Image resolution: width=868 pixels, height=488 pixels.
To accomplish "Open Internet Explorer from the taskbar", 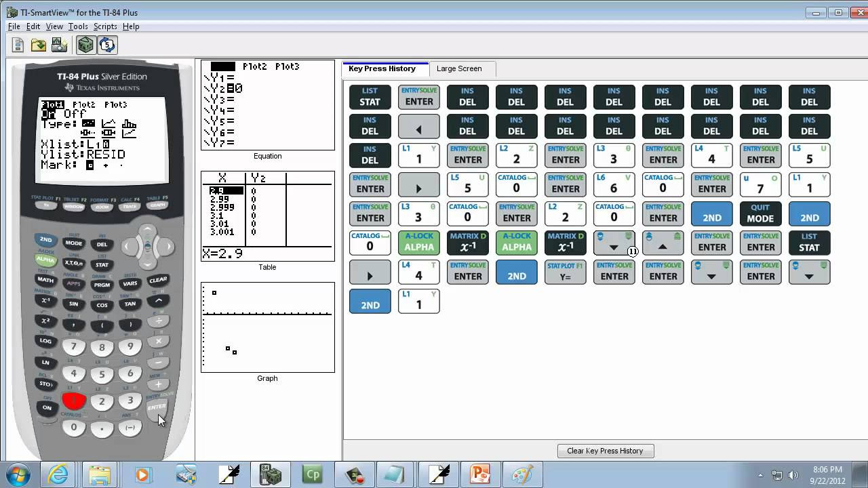I will click(x=58, y=474).
